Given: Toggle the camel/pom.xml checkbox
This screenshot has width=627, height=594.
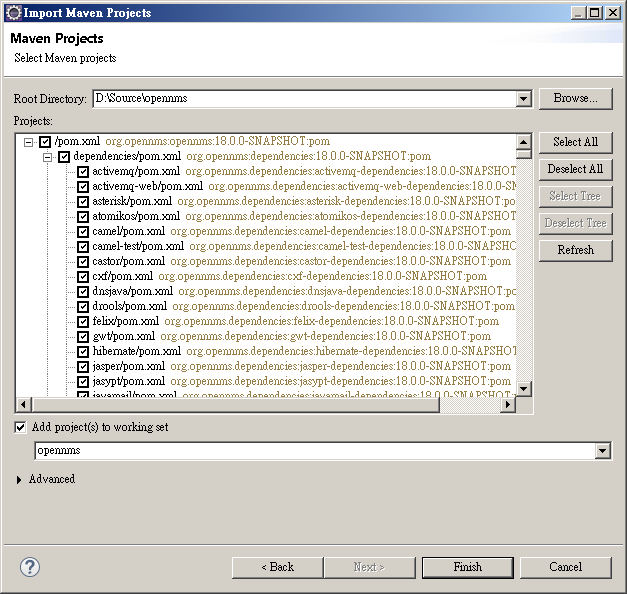Looking at the screenshot, I should coord(83,232).
